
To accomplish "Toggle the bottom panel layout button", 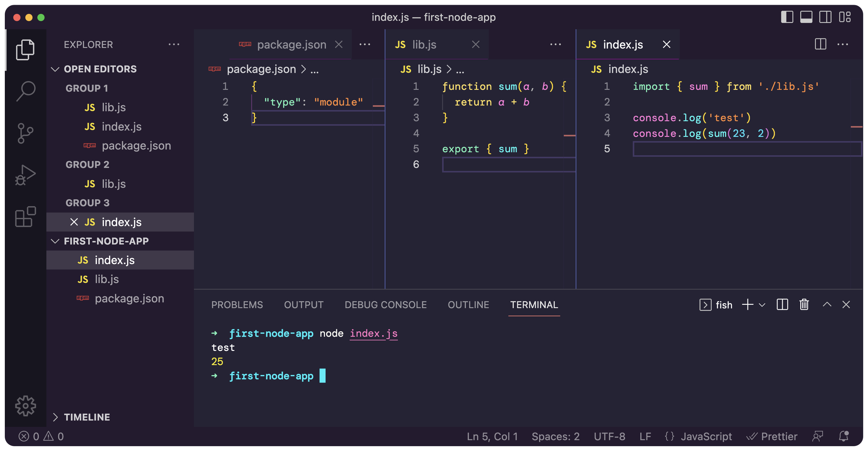I will pyautogui.click(x=806, y=17).
